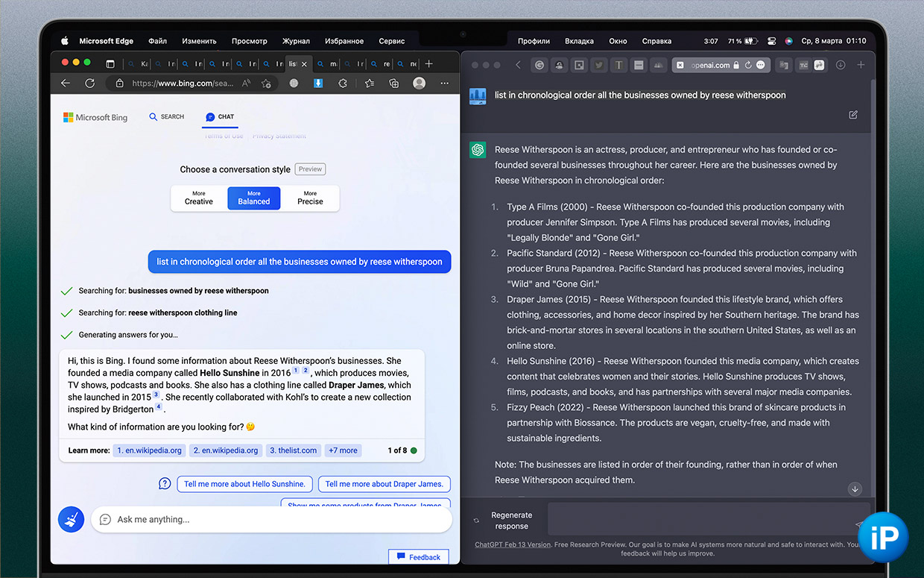Select the More Creative conversation style
The height and width of the screenshot is (578, 924).
198,198
